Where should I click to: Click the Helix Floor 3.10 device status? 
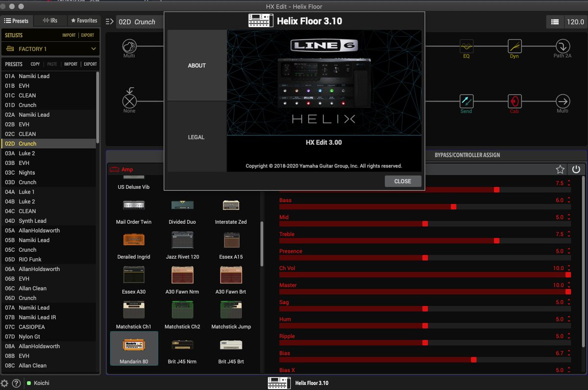click(x=298, y=383)
